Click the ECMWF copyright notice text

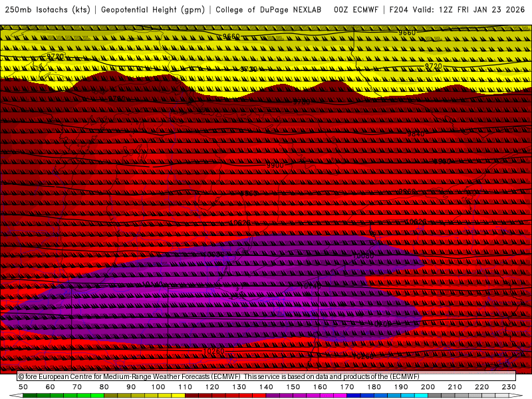(x=219, y=376)
